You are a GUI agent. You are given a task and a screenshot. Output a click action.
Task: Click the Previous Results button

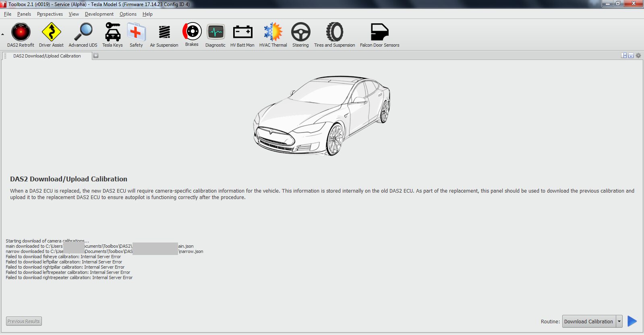[x=24, y=321]
